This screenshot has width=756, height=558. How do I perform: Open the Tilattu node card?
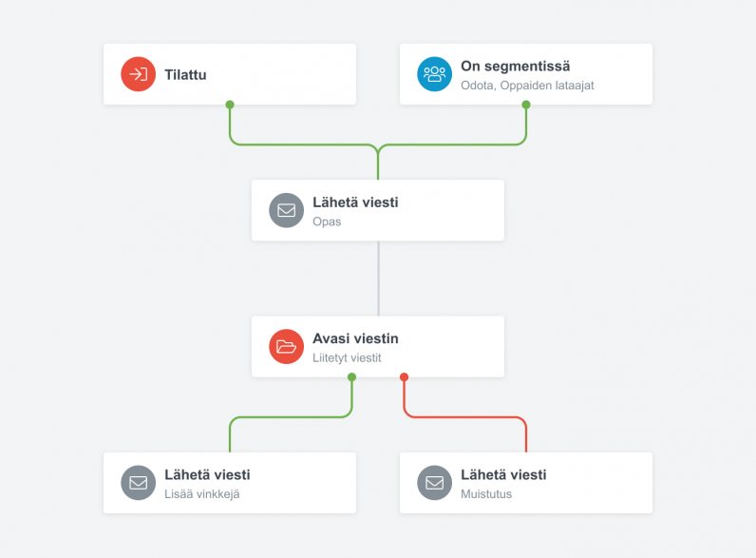[230, 74]
